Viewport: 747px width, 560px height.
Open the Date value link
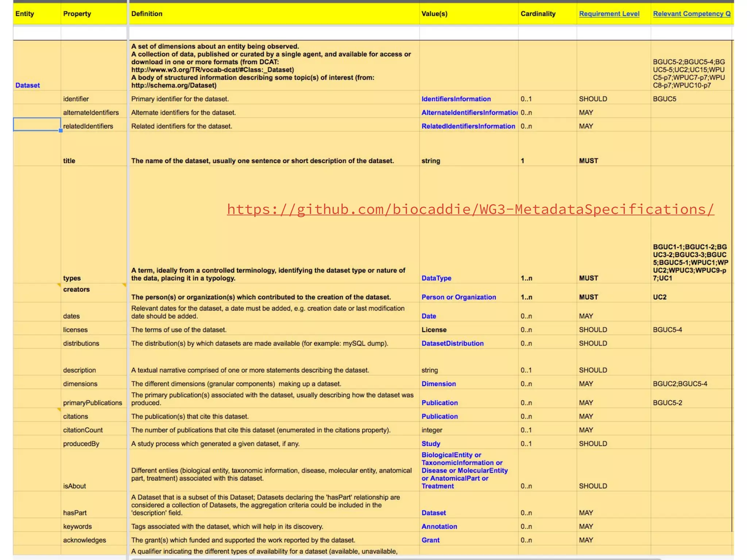[429, 316]
